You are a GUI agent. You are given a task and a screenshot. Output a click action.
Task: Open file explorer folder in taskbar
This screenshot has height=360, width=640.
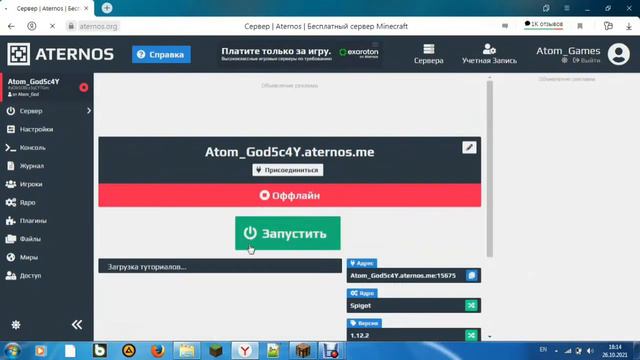[x=187, y=351]
